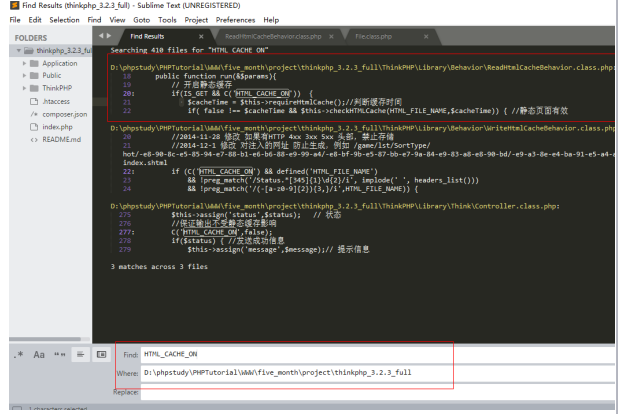Click the ThinkPHP folder icon

point(34,88)
